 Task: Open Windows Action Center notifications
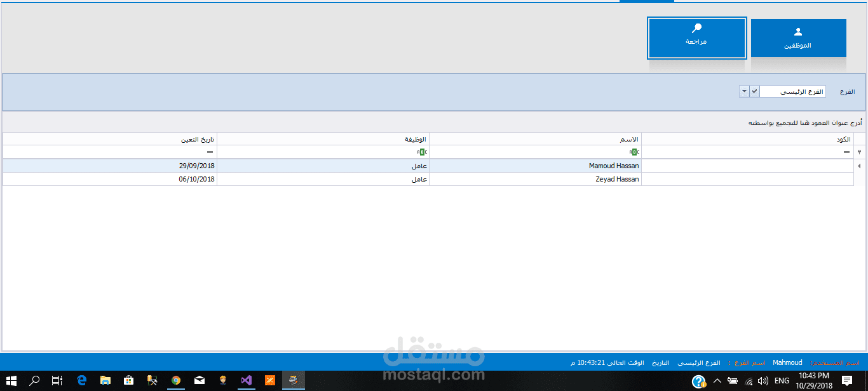[847, 381]
